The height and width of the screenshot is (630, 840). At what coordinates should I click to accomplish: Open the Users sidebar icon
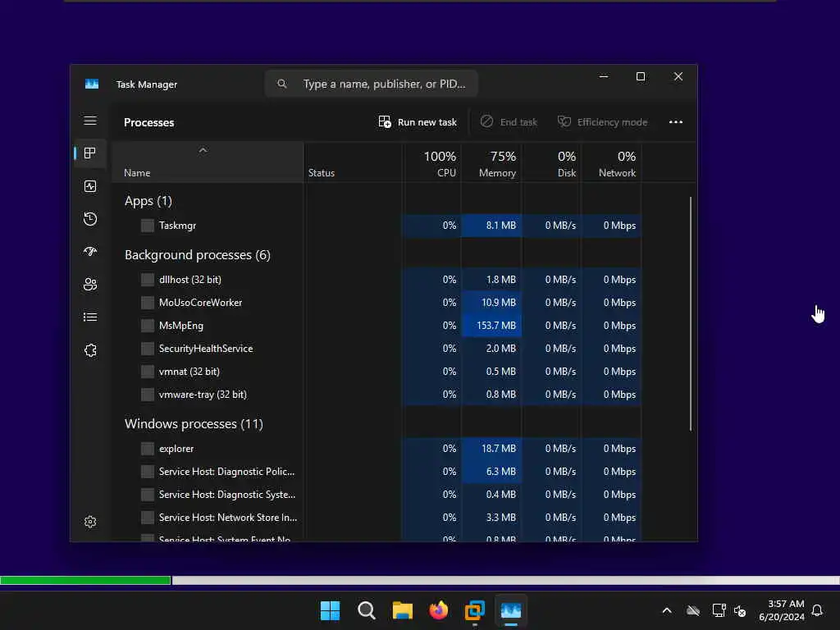point(90,284)
